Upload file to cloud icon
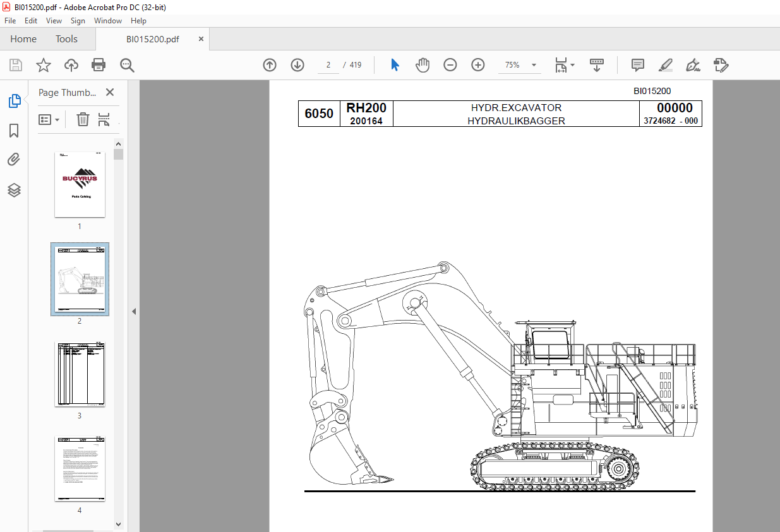 point(71,65)
